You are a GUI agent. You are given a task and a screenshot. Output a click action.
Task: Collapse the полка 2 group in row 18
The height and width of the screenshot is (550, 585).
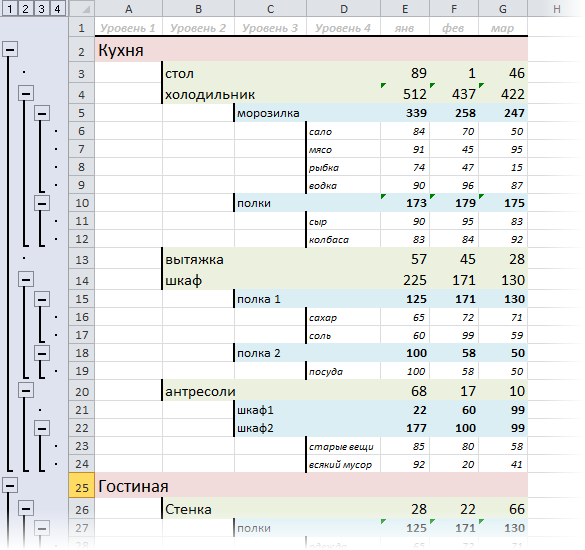coord(42,353)
